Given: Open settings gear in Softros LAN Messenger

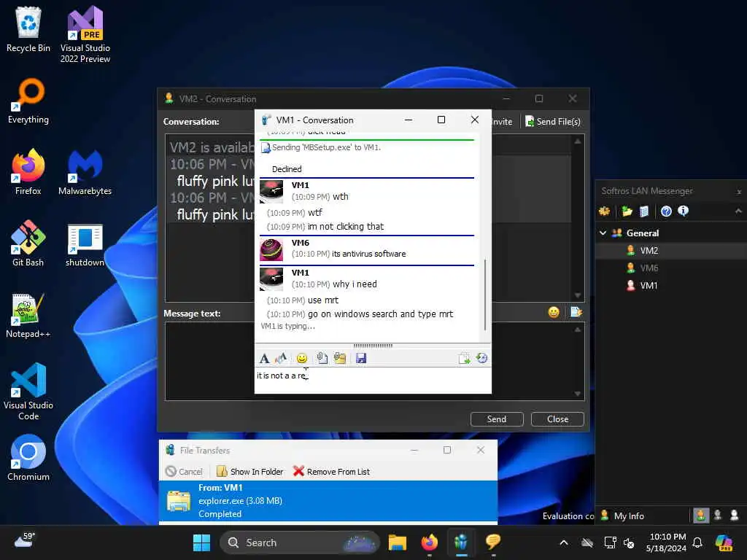Looking at the screenshot, I should (x=605, y=211).
